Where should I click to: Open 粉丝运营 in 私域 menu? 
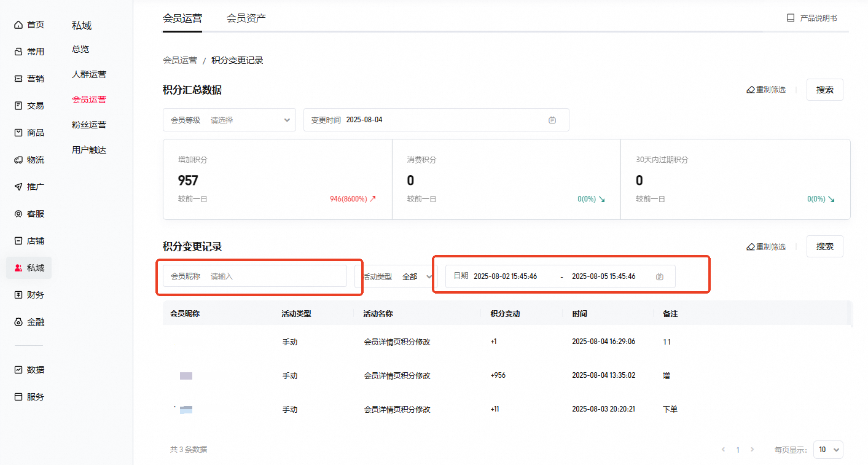[89, 125]
